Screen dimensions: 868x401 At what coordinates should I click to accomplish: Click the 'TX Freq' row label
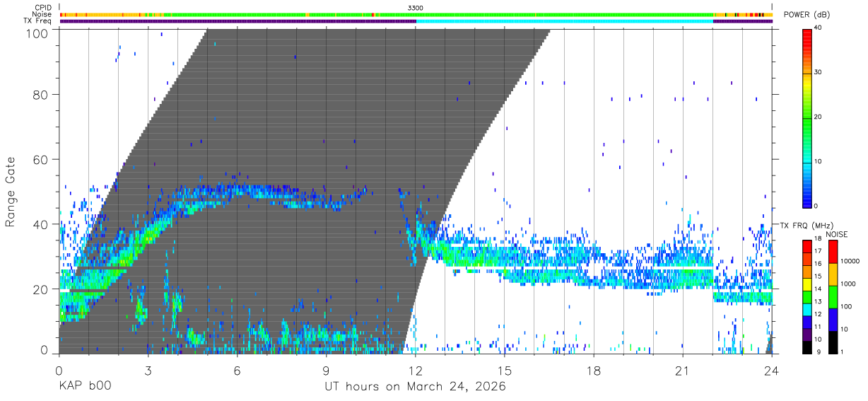click(x=38, y=21)
